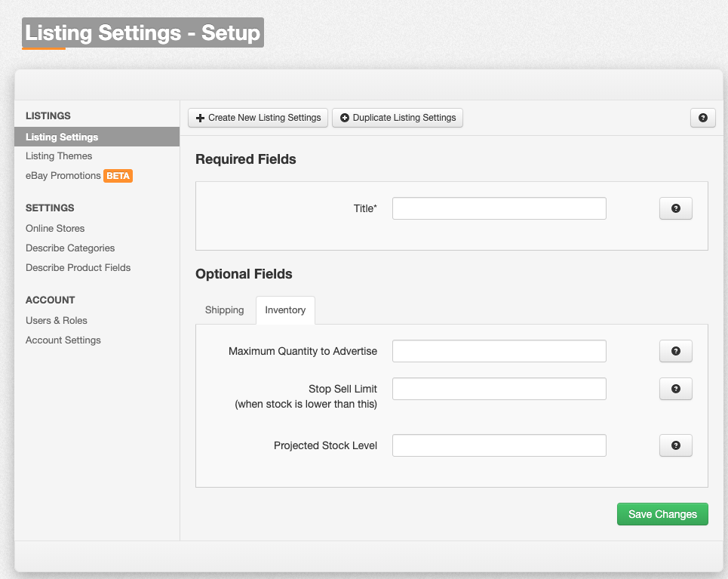Screen dimensions: 728x579
Task: Focus the Maximum Quantity to Advertise field
Action: tap(499, 351)
